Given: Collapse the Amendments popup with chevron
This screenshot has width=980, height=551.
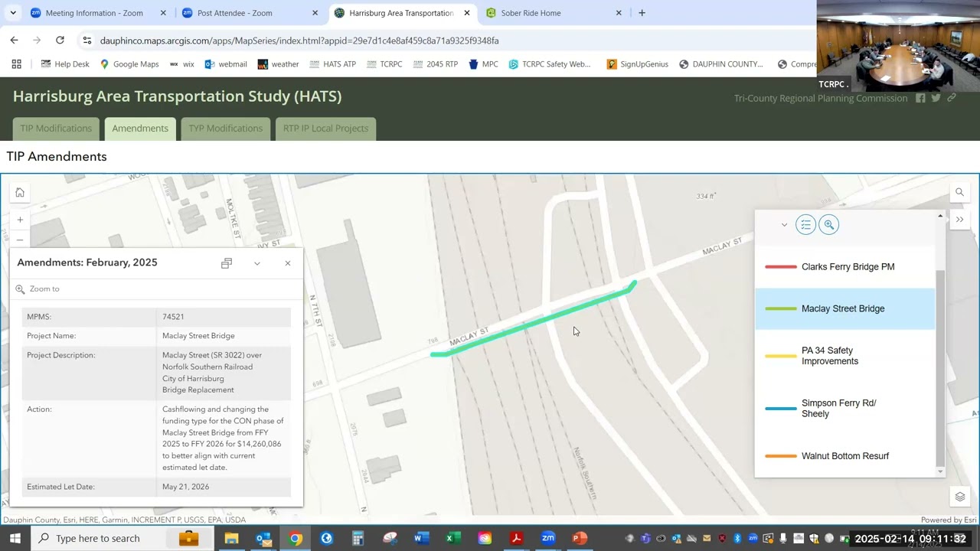Looking at the screenshot, I should coord(257,263).
